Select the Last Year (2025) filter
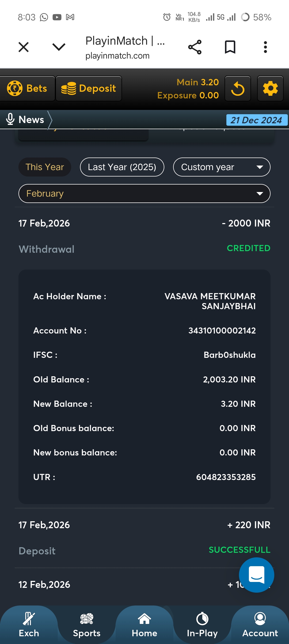 pos(122,167)
